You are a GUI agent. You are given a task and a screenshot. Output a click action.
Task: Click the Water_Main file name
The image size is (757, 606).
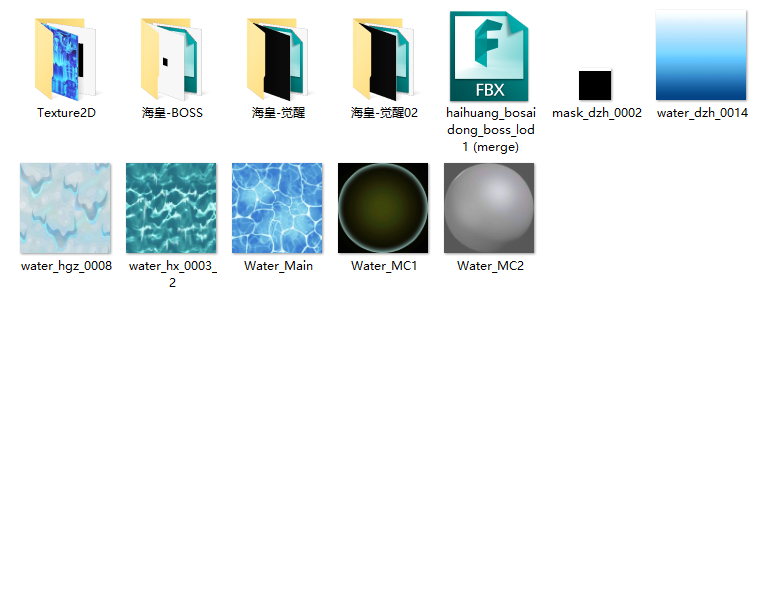(x=279, y=266)
